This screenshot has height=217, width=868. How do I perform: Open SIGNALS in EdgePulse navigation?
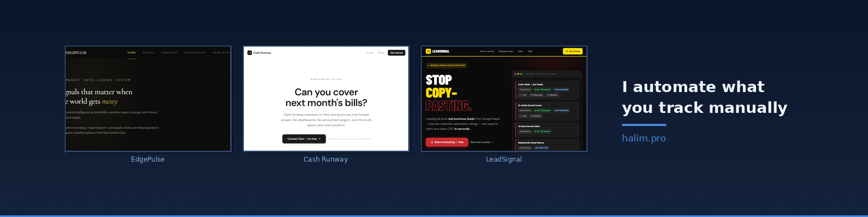(x=149, y=53)
